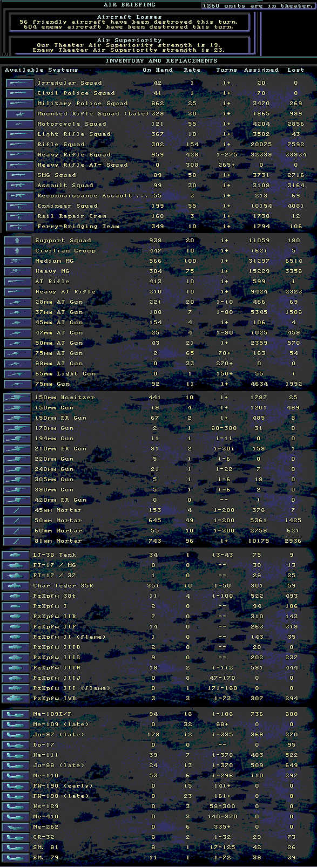Click the 75mm Gun icon
Image resolution: width=317 pixels, height=868 pixels.
(x=17, y=384)
